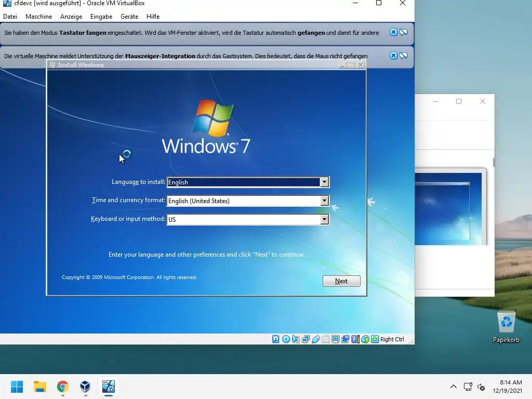The width and height of the screenshot is (532, 399).
Task: Open the Anzeige menu
Action: coord(71,16)
